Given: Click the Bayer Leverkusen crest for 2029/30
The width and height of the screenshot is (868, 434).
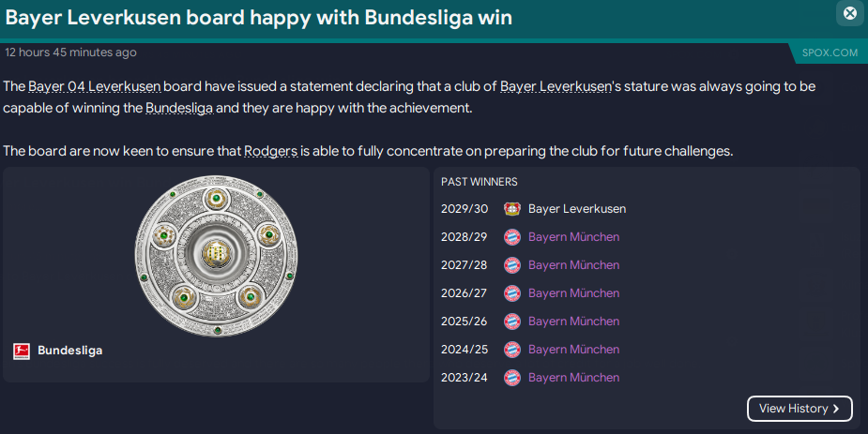Looking at the screenshot, I should tap(511, 209).
